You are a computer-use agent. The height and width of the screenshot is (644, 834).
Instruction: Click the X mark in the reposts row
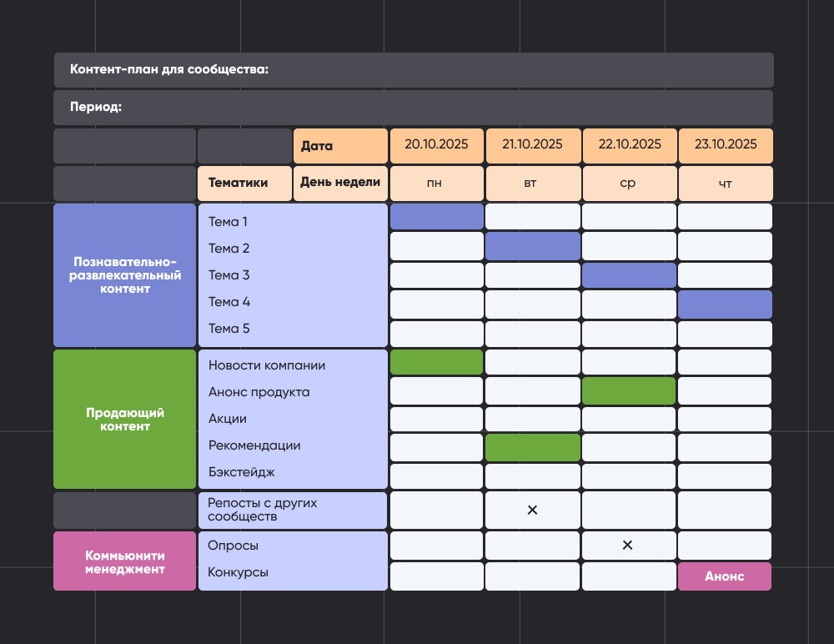click(x=532, y=510)
